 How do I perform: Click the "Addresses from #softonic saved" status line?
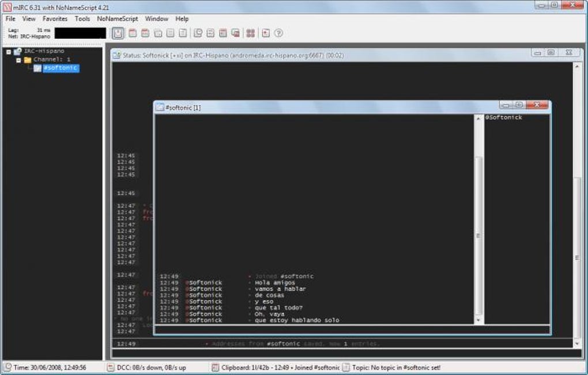(x=296, y=344)
